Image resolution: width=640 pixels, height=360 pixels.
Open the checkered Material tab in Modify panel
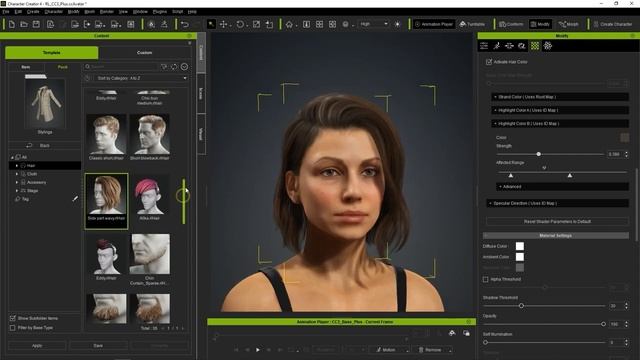(535, 46)
